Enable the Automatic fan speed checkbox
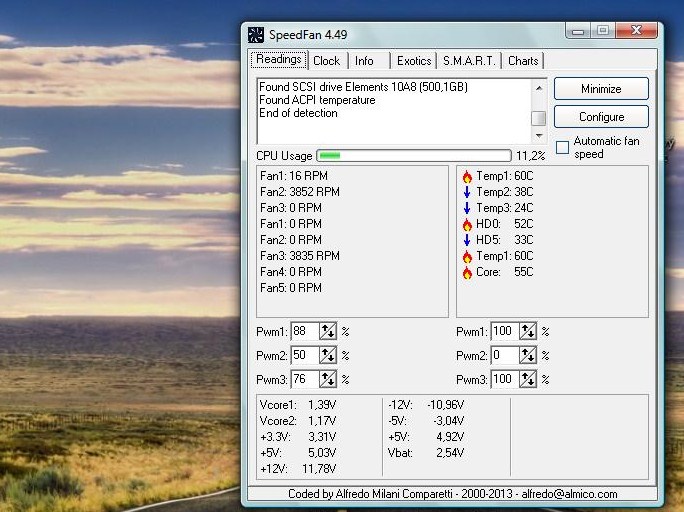This screenshot has height=512, width=684. (562, 148)
